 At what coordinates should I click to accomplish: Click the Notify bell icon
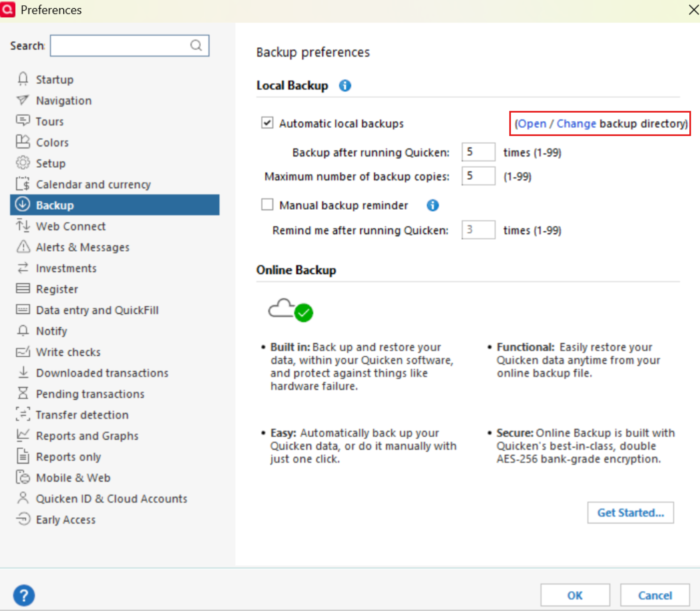coord(23,331)
